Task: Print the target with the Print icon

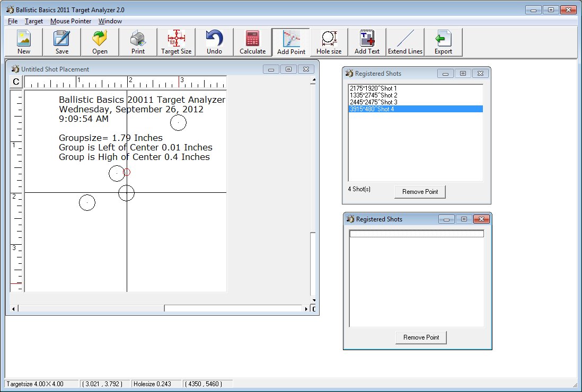Action: coord(138,42)
